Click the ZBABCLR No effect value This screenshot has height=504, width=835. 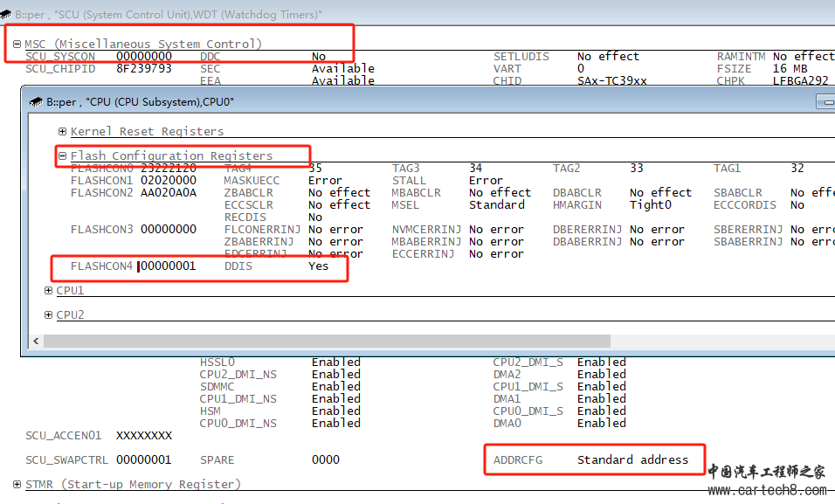coord(339,192)
